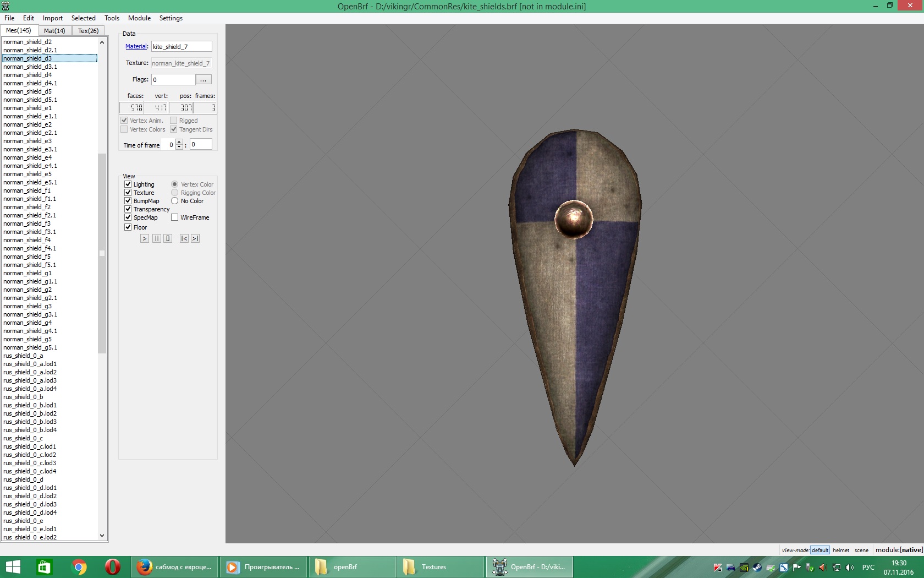Screen dimensions: 924x578
Task: Open Kaspersky tray icon
Action: coord(718,567)
